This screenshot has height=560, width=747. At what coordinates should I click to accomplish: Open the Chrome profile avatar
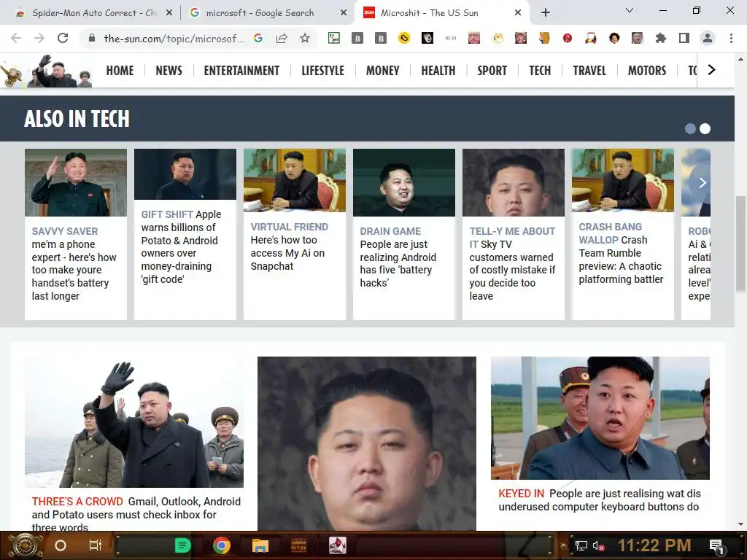[708, 38]
